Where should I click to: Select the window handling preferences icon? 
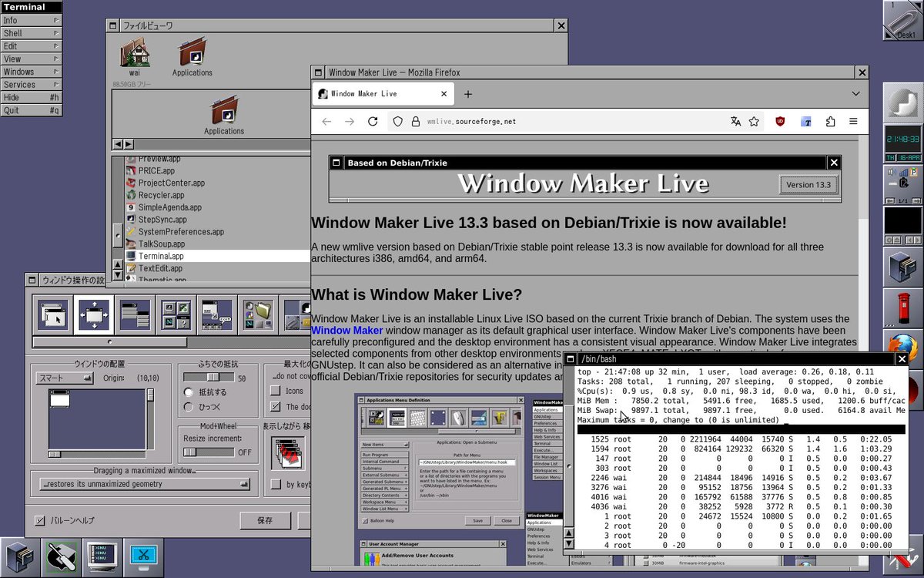click(93, 314)
